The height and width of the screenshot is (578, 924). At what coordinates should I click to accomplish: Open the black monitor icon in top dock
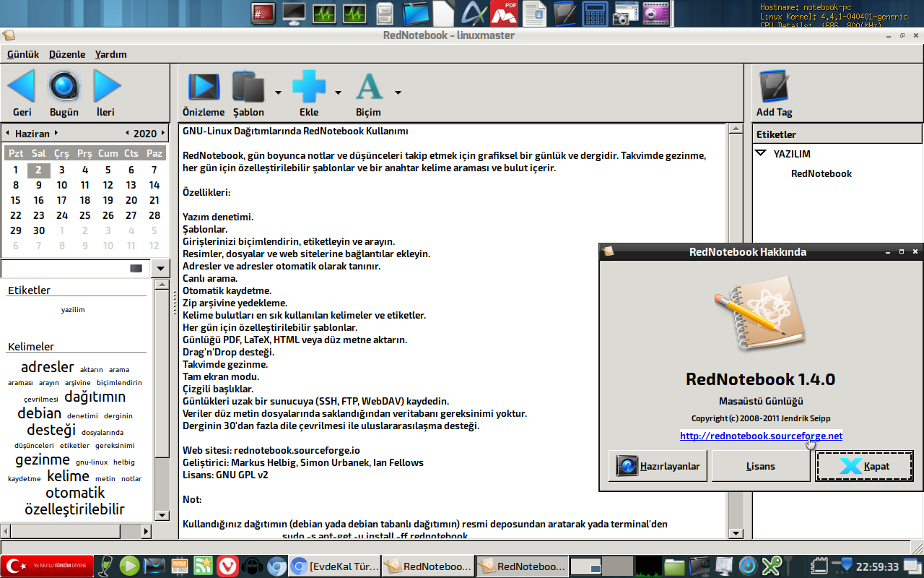pyautogui.click(x=294, y=13)
